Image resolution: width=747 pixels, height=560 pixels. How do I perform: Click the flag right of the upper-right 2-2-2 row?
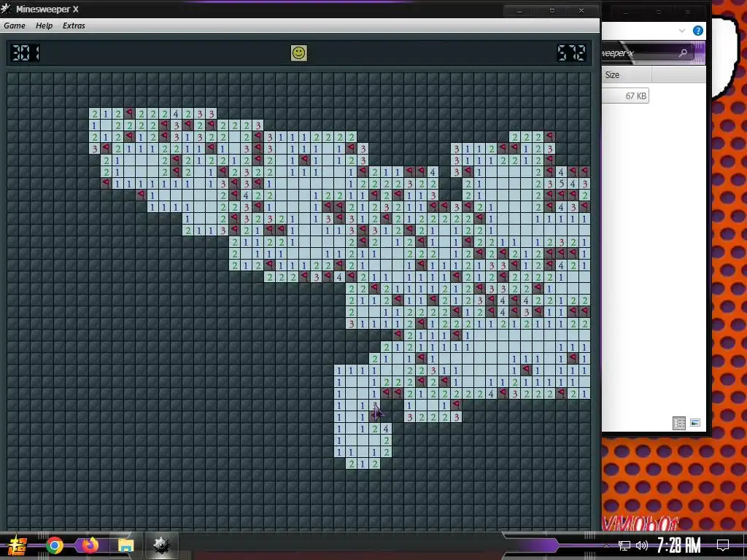(x=550, y=137)
